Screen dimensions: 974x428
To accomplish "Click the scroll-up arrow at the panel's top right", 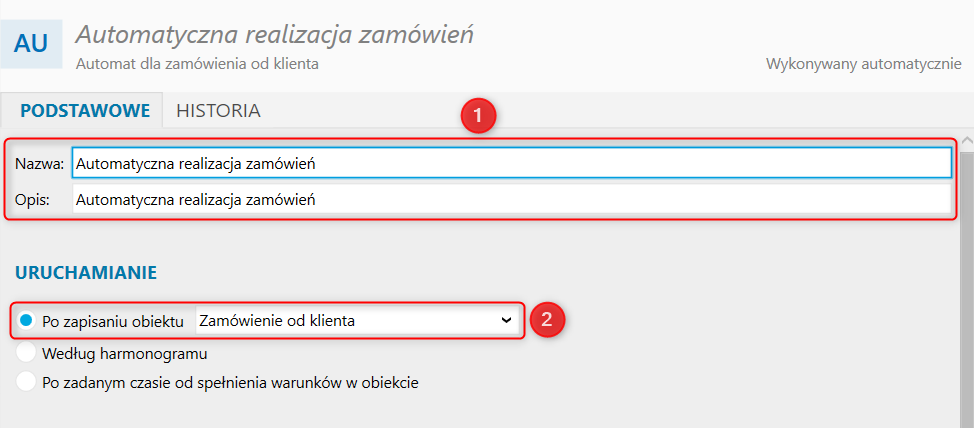I will (x=967, y=142).
